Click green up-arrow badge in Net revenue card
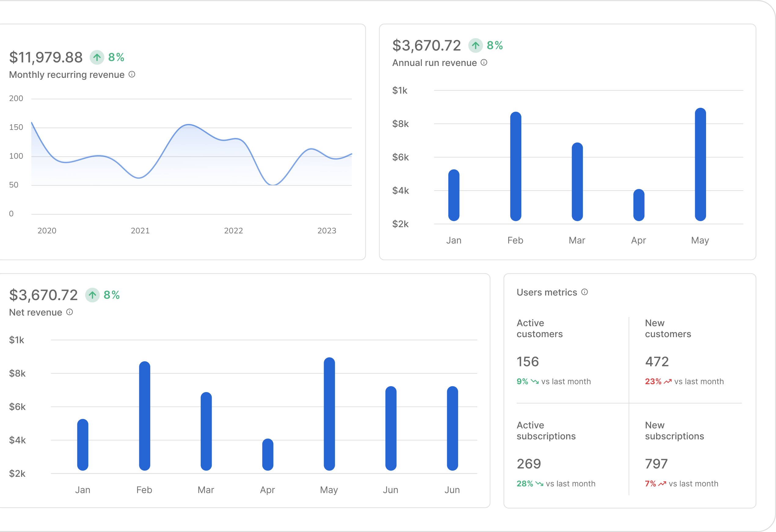Image resolution: width=776 pixels, height=532 pixels. 93,295
